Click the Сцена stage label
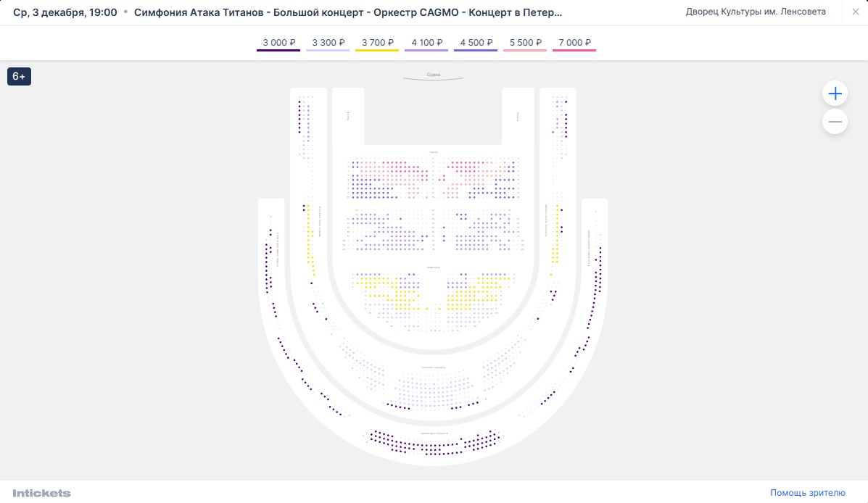The height and width of the screenshot is (503, 868). click(x=433, y=75)
